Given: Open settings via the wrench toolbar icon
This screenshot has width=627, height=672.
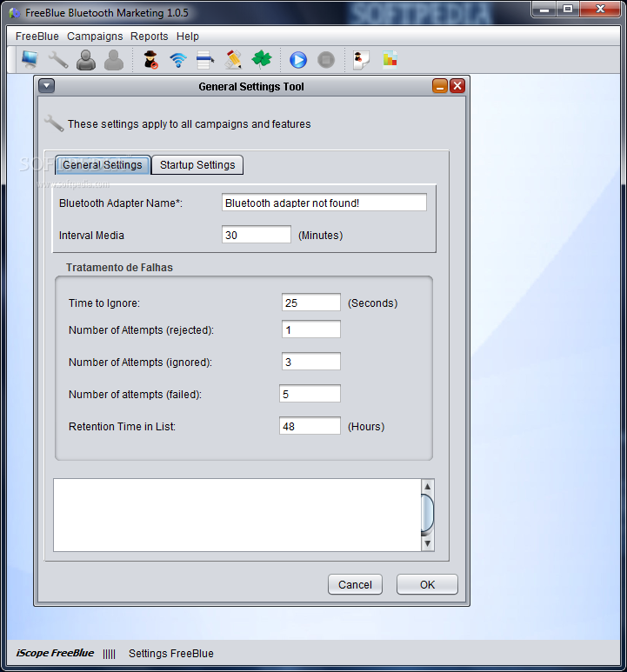Looking at the screenshot, I should pyautogui.click(x=58, y=60).
